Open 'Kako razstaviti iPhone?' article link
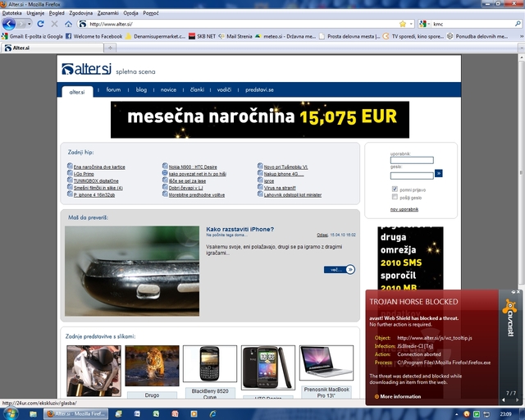The image size is (525, 420). [240, 229]
